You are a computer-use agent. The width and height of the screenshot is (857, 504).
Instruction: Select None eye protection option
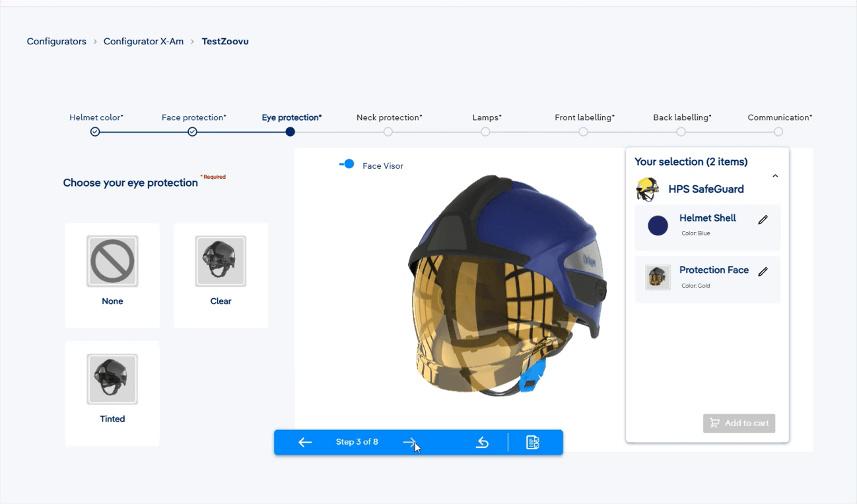[112, 271]
